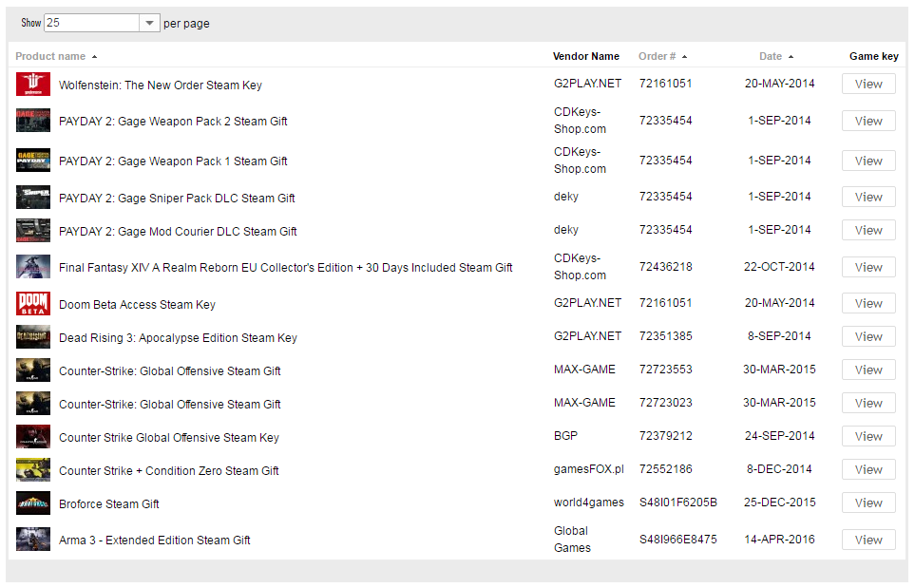View game key for order 72723553

tap(868, 370)
